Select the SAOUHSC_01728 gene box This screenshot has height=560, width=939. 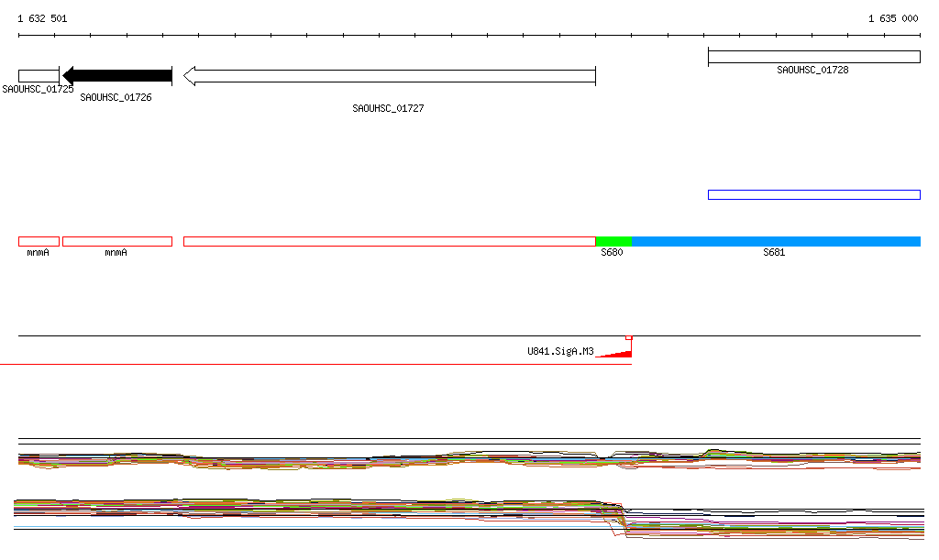813,57
